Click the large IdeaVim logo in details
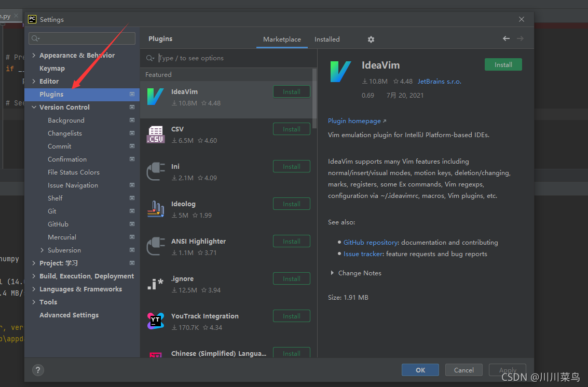The height and width of the screenshot is (387, 588). click(x=340, y=71)
